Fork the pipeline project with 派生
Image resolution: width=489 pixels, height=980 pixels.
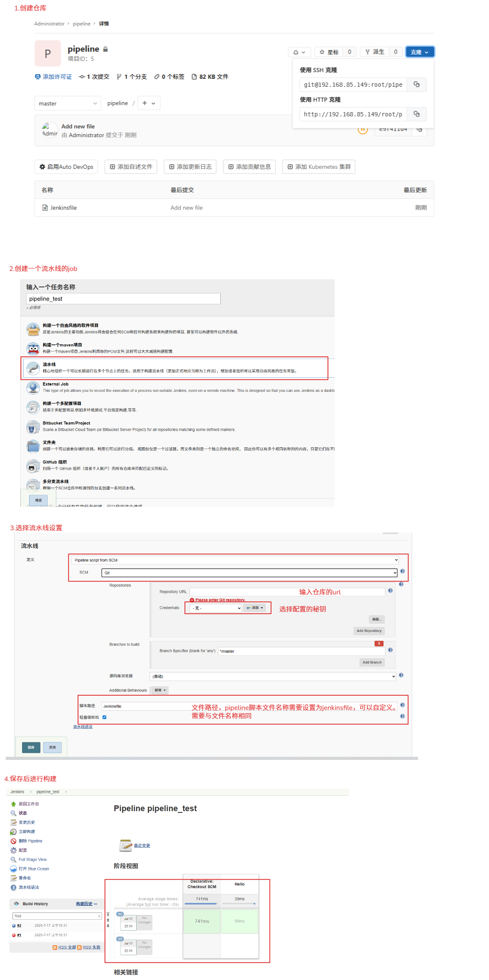375,52
